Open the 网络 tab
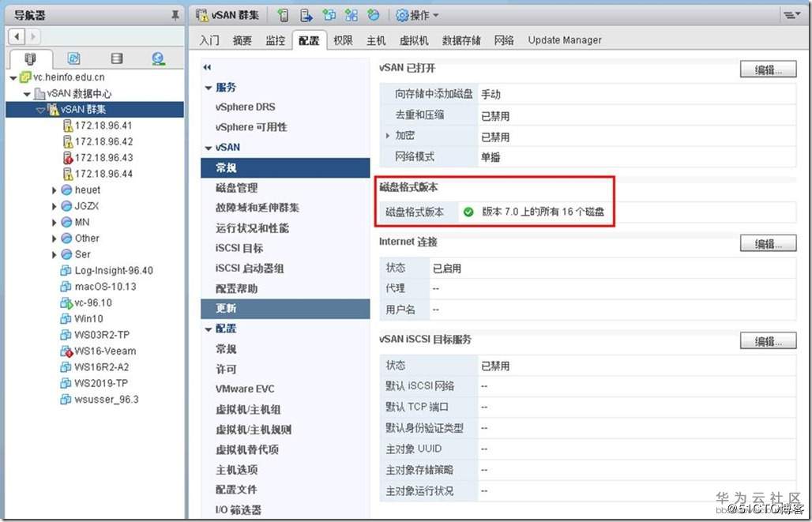Screen dimensions: 812x522 [x=504, y=40]
